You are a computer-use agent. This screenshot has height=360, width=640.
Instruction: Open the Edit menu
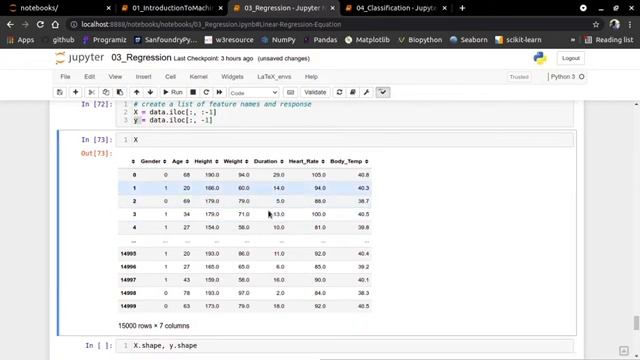point(89,77)
